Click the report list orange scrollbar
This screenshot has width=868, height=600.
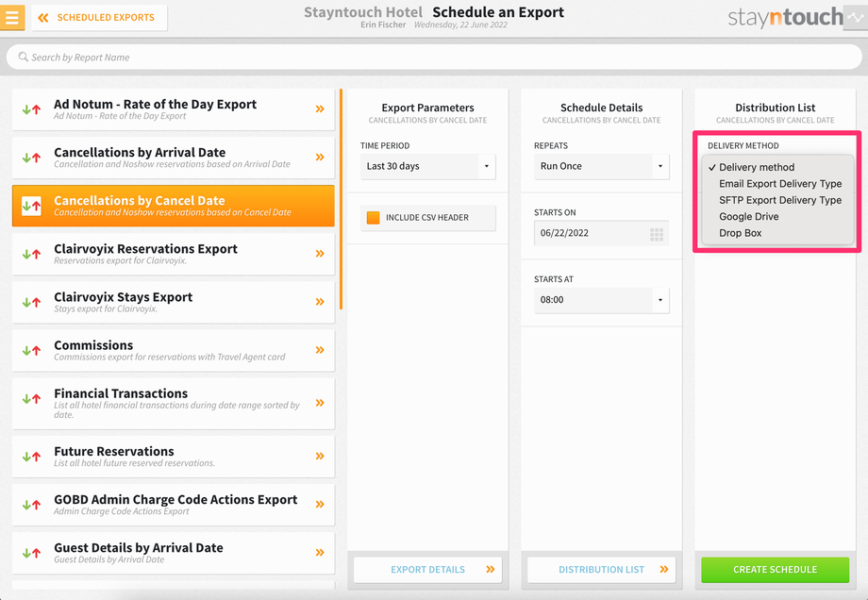[341, 199]
